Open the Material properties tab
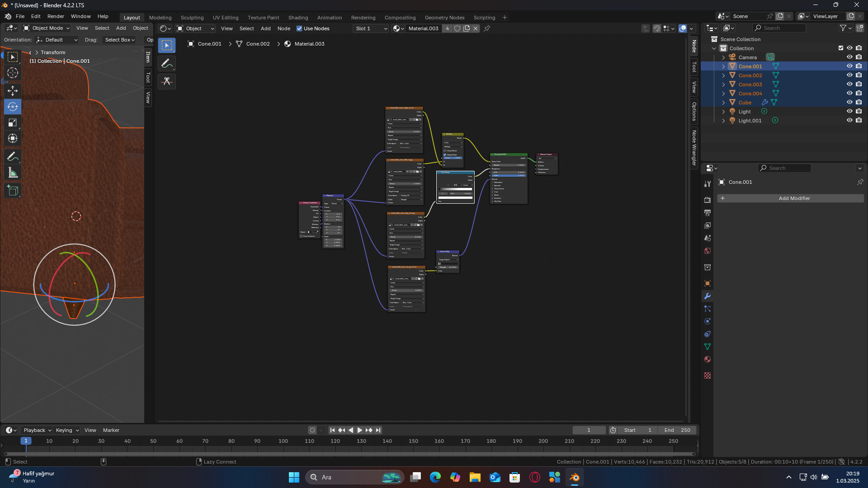The width and height of the screenshot is (868, 488). (x=708, y=360)
